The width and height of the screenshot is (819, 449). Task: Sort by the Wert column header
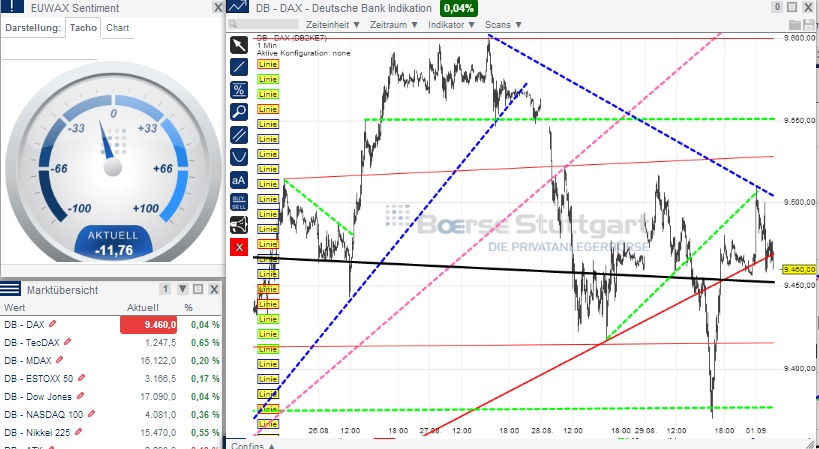[x=15, y=308]
